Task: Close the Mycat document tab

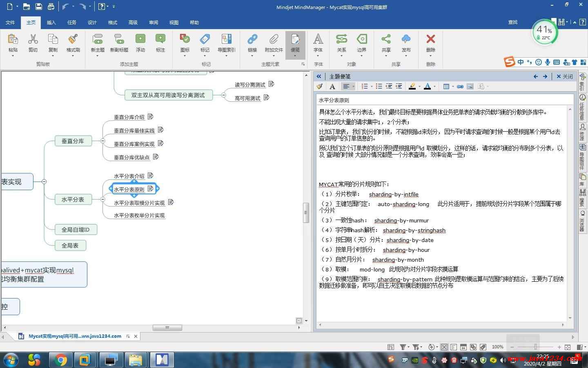Action: [136, 336]
